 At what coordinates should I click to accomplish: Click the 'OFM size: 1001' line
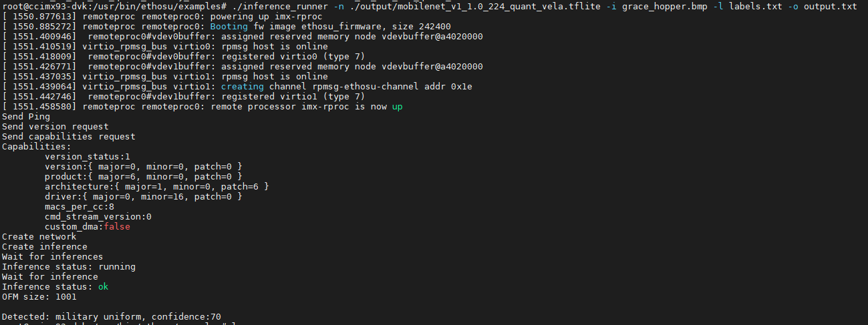click(x=39, y=296)
